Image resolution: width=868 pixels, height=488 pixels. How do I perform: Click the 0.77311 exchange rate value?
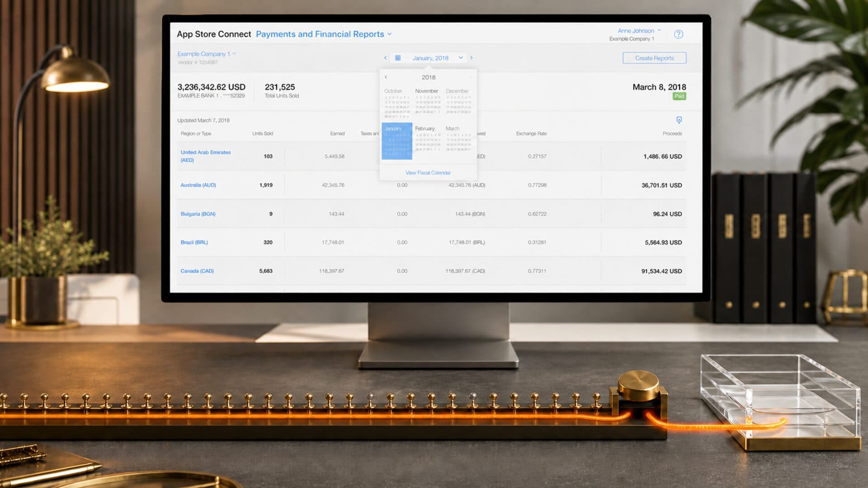[x=537, y=271]
